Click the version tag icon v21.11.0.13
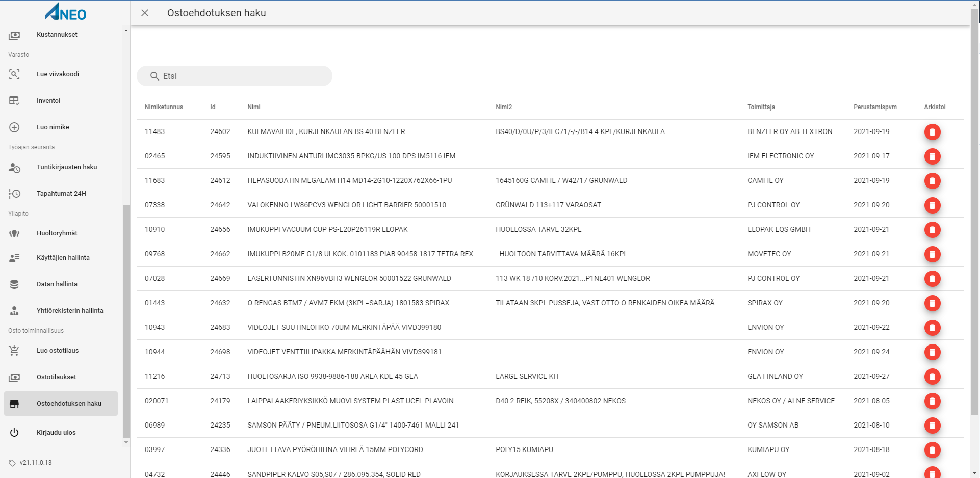Screen dimensions: 980x478 pos(12,463)
